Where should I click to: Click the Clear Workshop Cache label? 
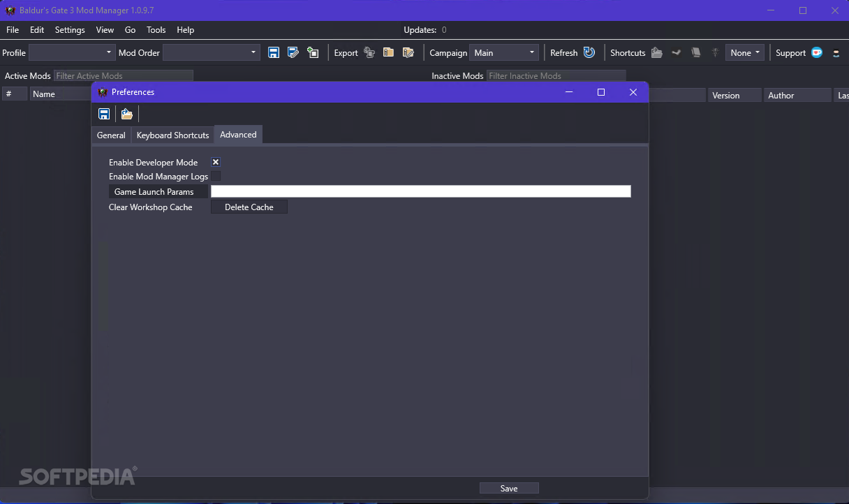click(150, 207)
